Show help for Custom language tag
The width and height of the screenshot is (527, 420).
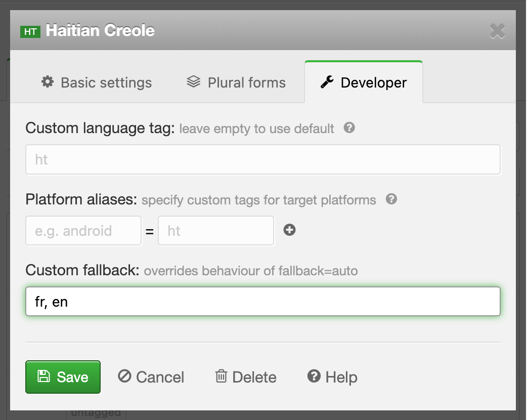(349, 128)
